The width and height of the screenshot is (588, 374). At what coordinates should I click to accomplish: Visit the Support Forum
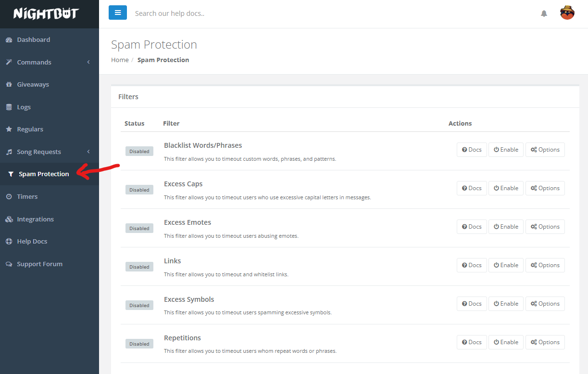point(50,264)
